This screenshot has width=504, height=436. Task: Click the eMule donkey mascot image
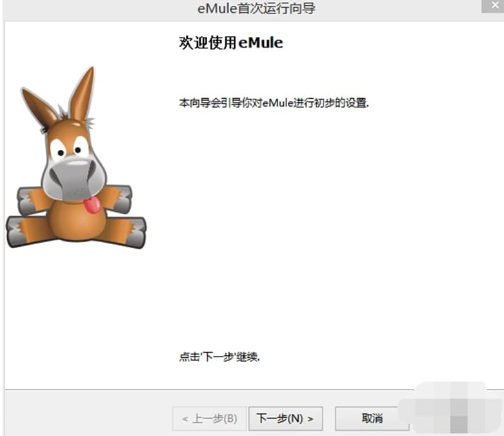[x=76, y=158]
